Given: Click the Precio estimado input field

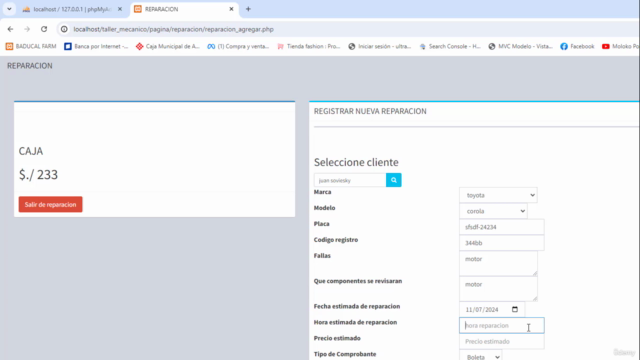Looking at the screenshot, I should pyautogui.click(x=502, y=341).
